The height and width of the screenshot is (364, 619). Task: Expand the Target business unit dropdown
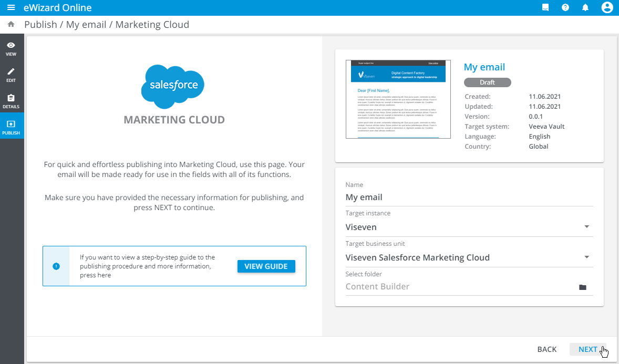tap(586, 257)
